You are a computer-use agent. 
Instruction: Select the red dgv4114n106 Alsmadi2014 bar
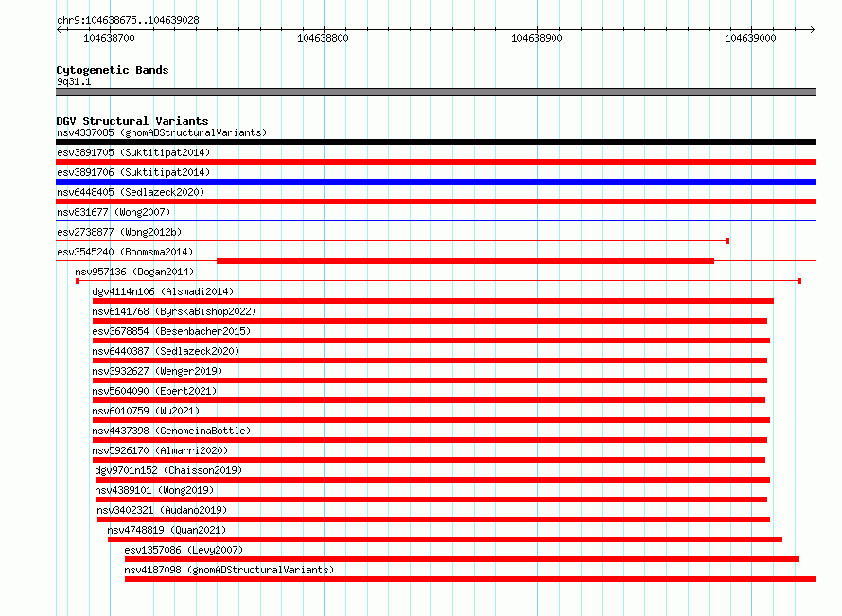(432, 301)
